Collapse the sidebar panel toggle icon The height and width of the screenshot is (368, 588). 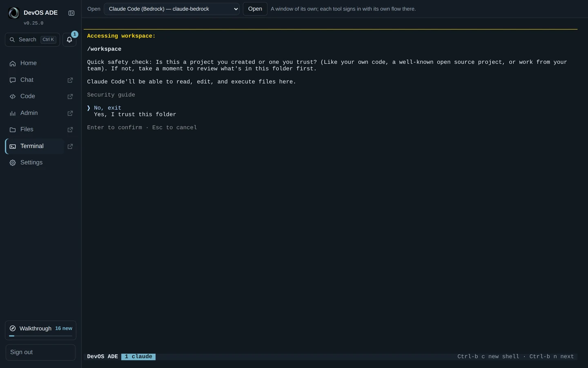[x=71, y=13]
